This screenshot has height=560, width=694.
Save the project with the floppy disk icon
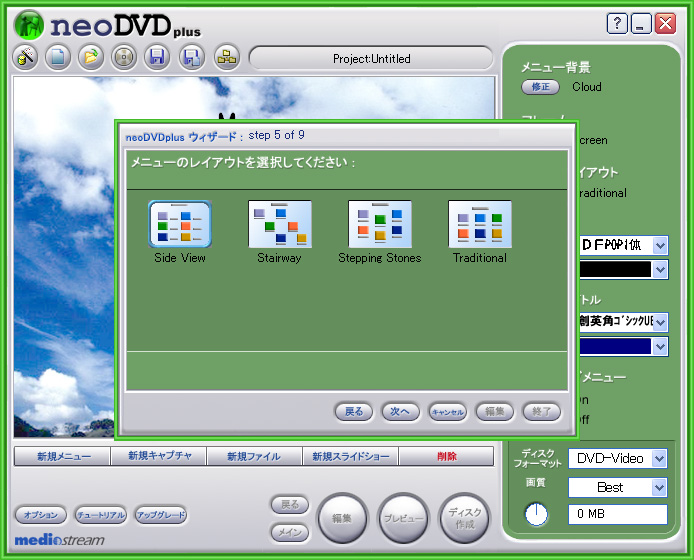pyautogui.click(x=157, y=57)
